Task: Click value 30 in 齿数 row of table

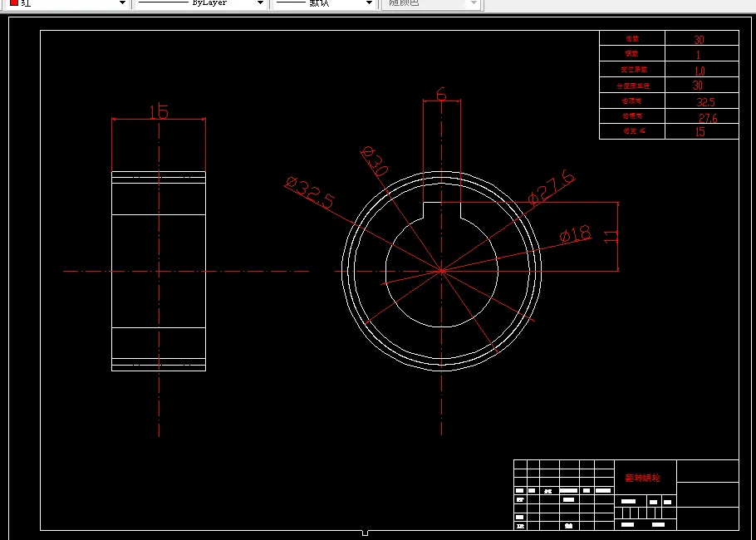Action: (700, 40)
